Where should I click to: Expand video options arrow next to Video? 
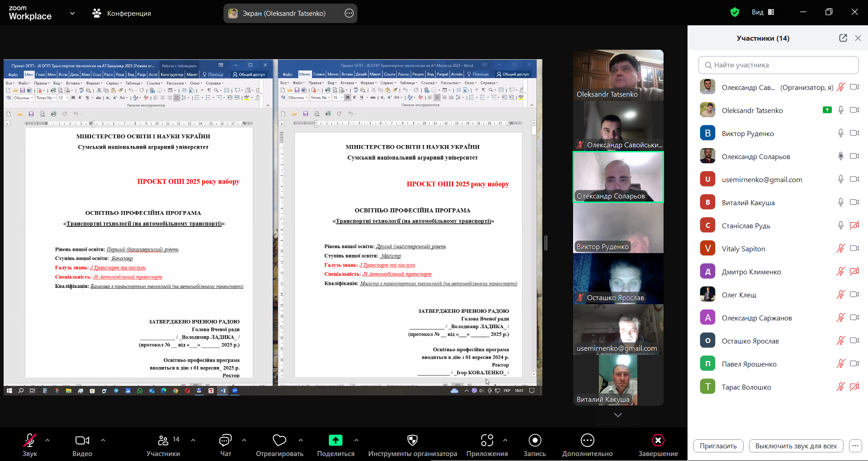(103, 440)
